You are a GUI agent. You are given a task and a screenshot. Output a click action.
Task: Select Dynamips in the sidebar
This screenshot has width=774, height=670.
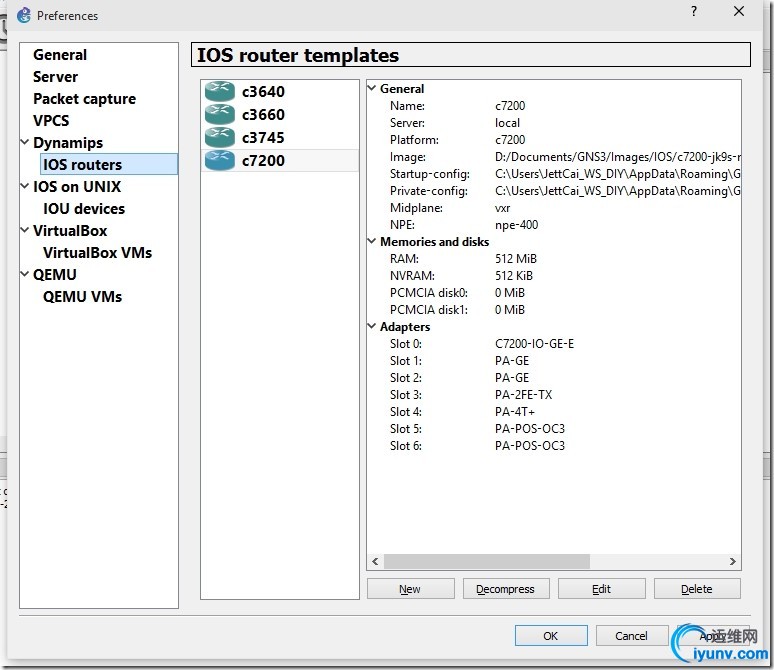(68, 143)
